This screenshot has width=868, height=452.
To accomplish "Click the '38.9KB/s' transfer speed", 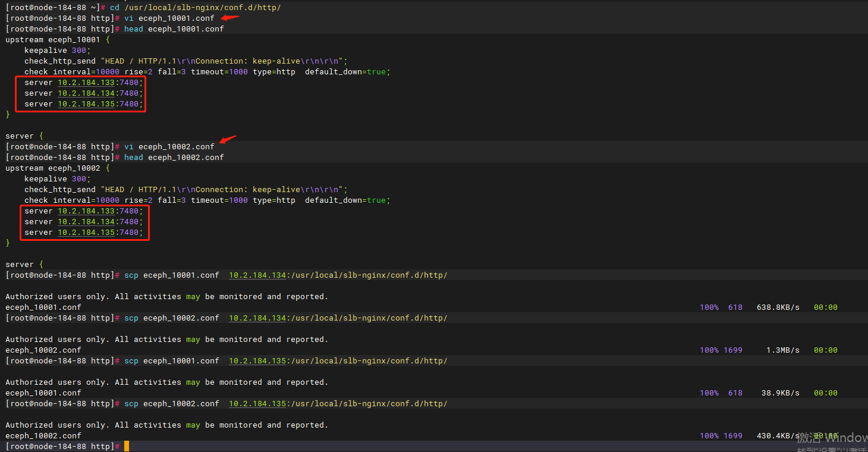I will tap(781, 393).
